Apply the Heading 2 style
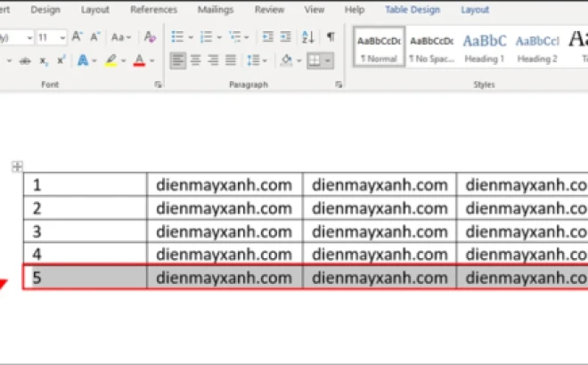Screen dimensions: 588x365 [x=537, y=47]
